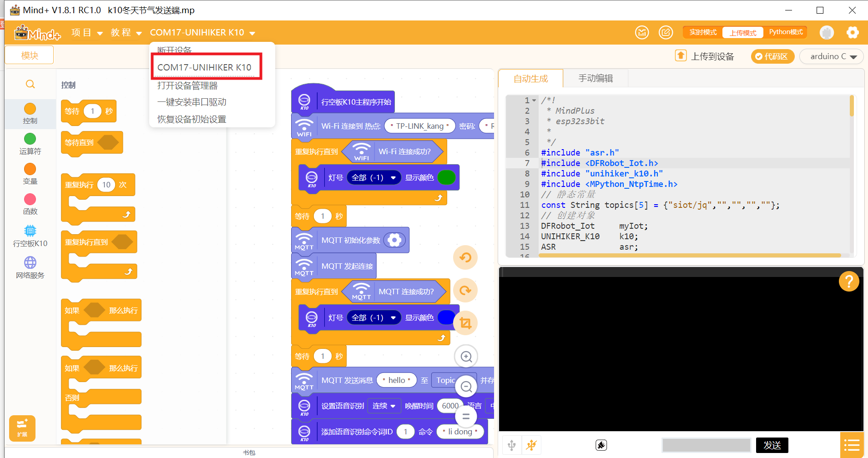
Task: Open the 书包 backpack bar
Action: 249,453
